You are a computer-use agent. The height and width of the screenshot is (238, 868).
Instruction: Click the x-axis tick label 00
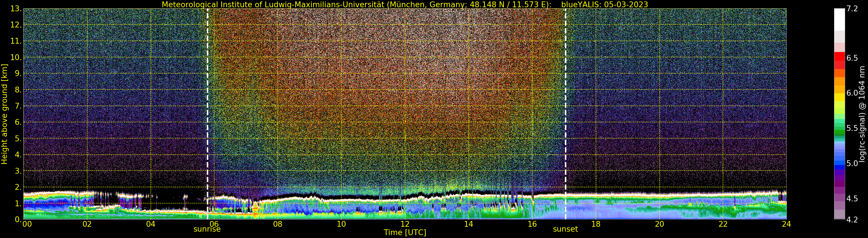[27, 224]
